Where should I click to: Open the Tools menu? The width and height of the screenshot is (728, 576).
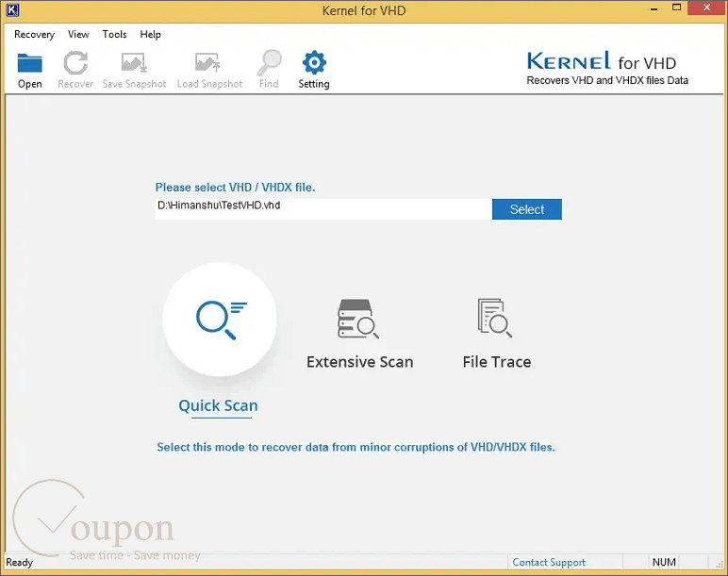115,34
